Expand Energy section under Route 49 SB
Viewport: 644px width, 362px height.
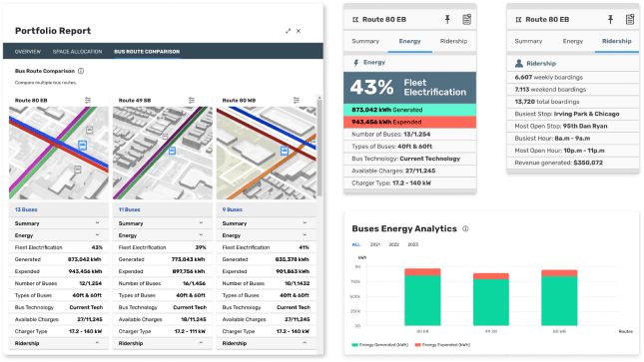point(162,235)
